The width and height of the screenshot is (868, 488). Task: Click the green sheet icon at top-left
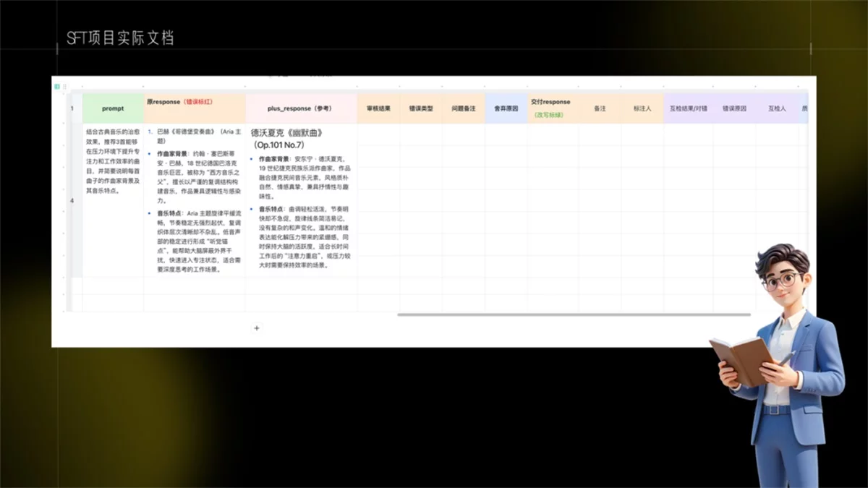tap(56, 86)
